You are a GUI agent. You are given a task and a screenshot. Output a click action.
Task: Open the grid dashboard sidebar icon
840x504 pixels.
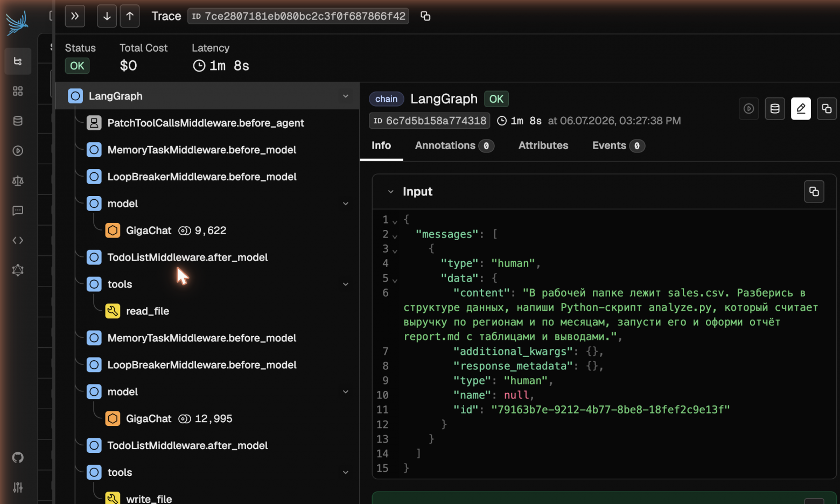point(18,91)
